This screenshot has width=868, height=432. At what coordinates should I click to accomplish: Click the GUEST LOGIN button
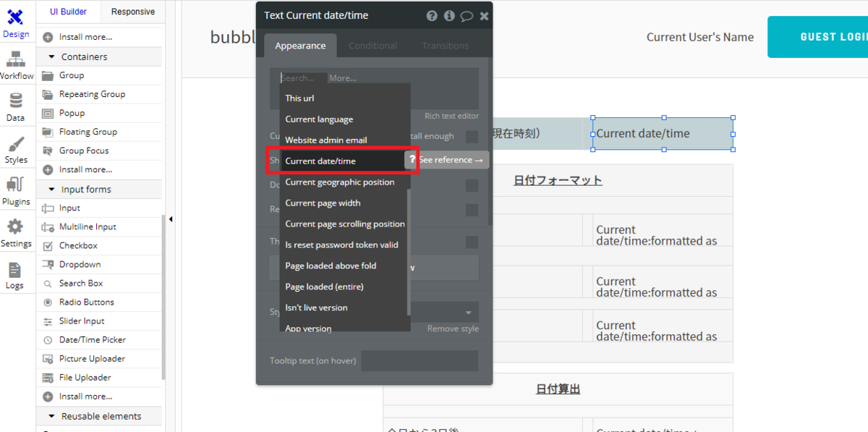(x=818, y=37)
